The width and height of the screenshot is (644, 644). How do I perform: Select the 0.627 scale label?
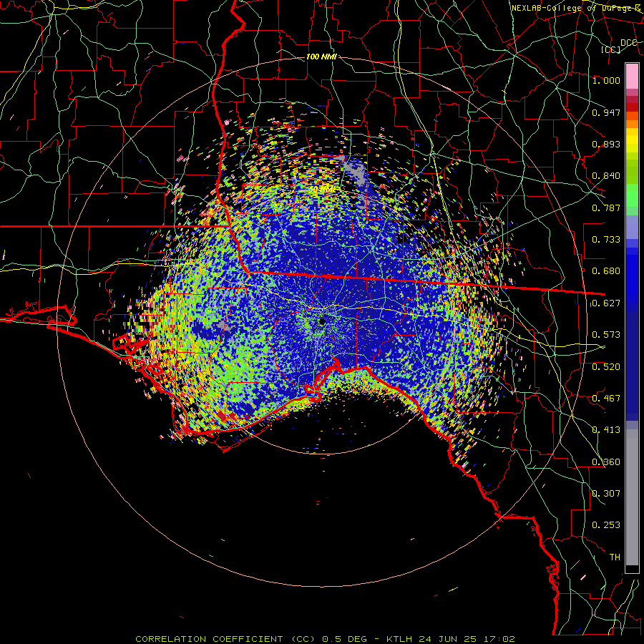606,303
